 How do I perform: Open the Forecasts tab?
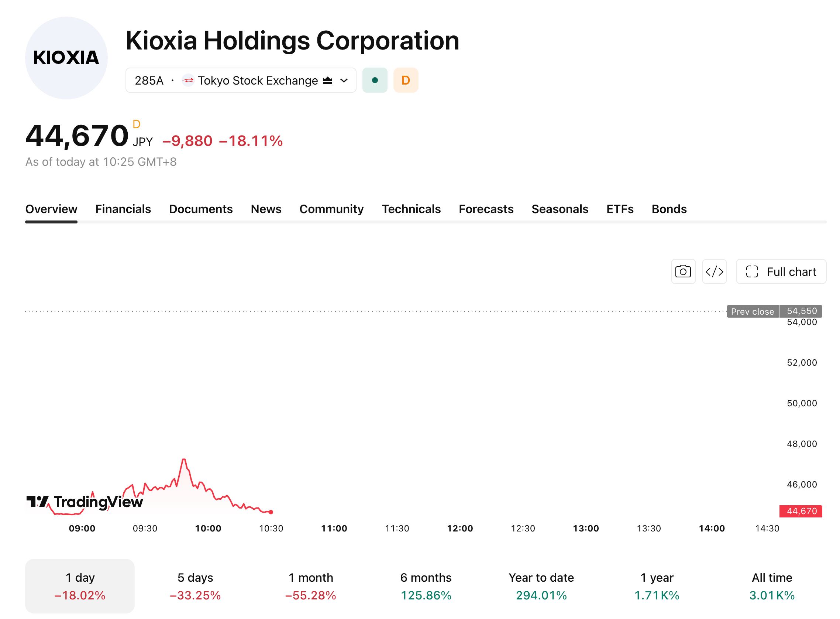486,209
